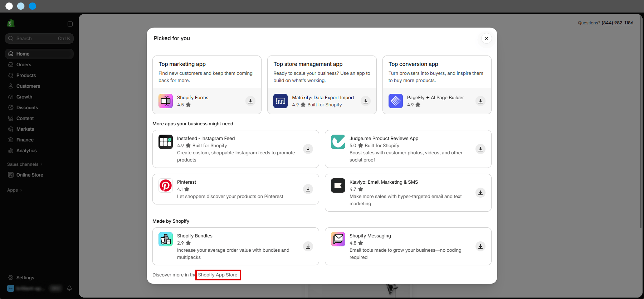Click the Judge.me Product Reviews download icon
The width and height of the screenshot is (644, 299).
480,149
